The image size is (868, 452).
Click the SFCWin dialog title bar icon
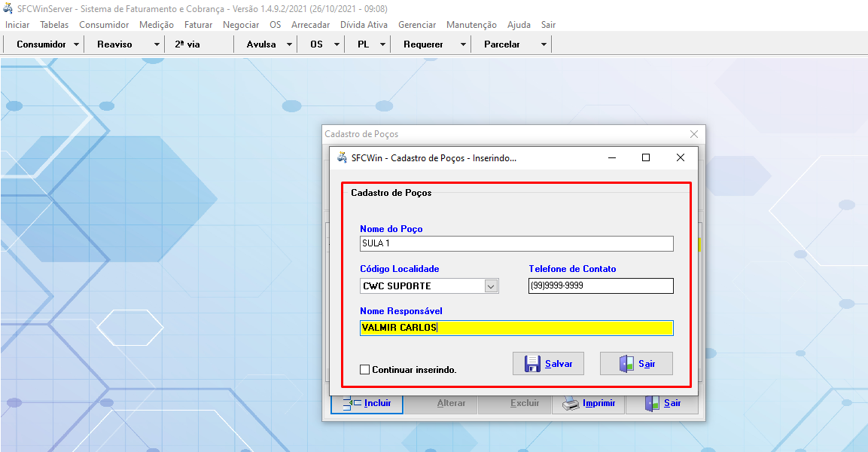341,158
